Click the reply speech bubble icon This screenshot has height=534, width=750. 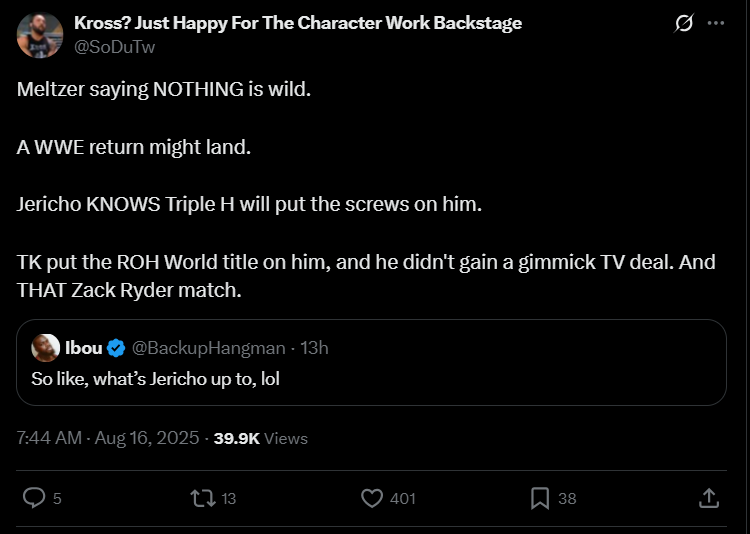(33, 497)
